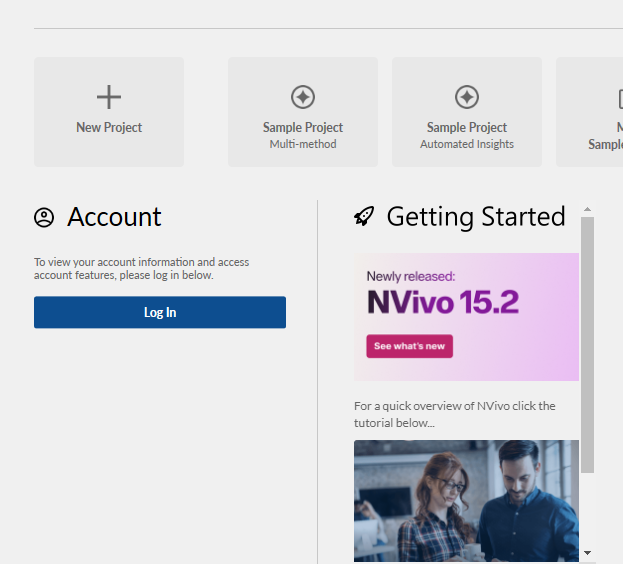Click the partially visible fourth project tile icon
The width and height of the screenshot is (623, 564).
point(617,97)
